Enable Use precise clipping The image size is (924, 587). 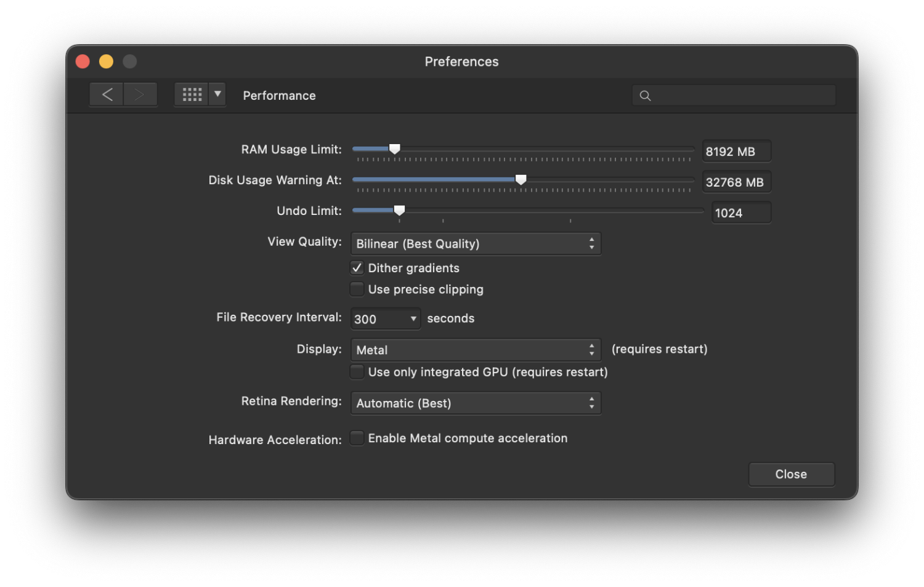357,289
